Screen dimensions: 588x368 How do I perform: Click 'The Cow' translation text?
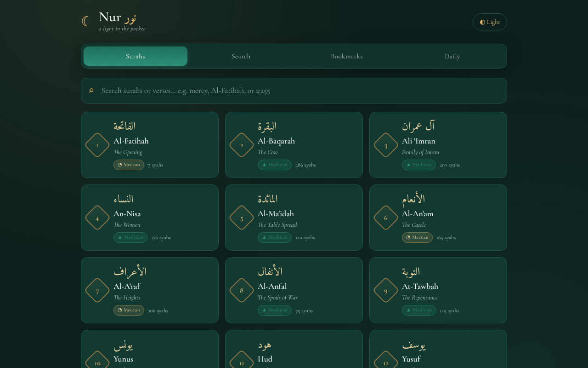268,152
